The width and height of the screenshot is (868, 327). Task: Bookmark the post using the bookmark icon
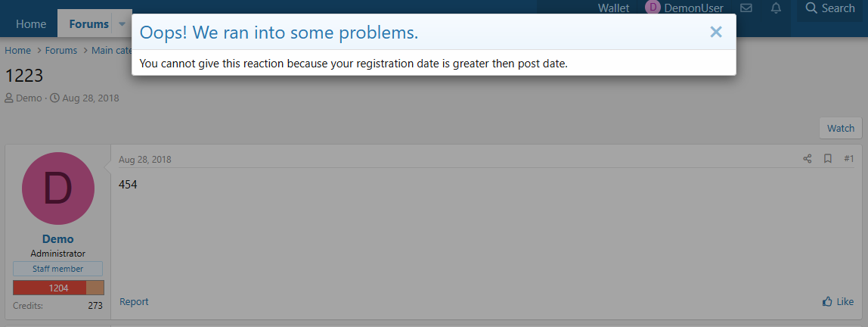point(828,159)
